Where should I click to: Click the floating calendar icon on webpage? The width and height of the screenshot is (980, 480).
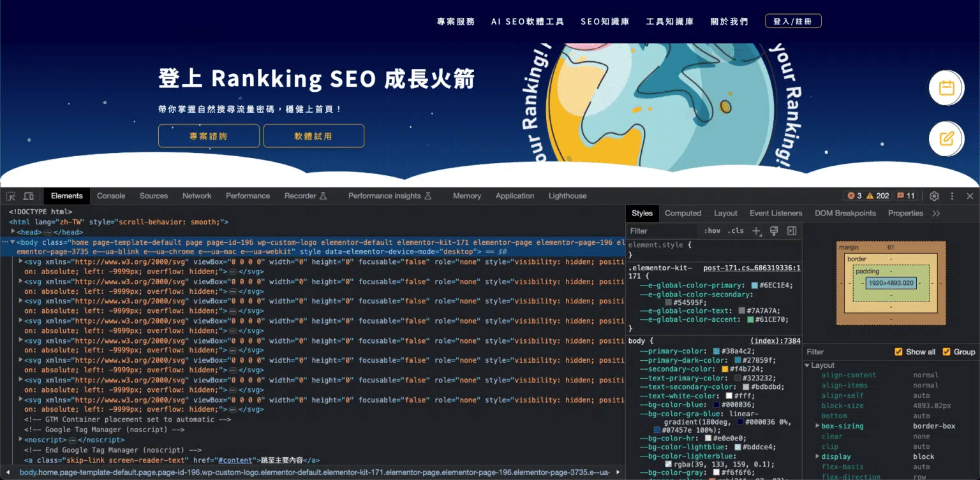[x=946, y=88]
